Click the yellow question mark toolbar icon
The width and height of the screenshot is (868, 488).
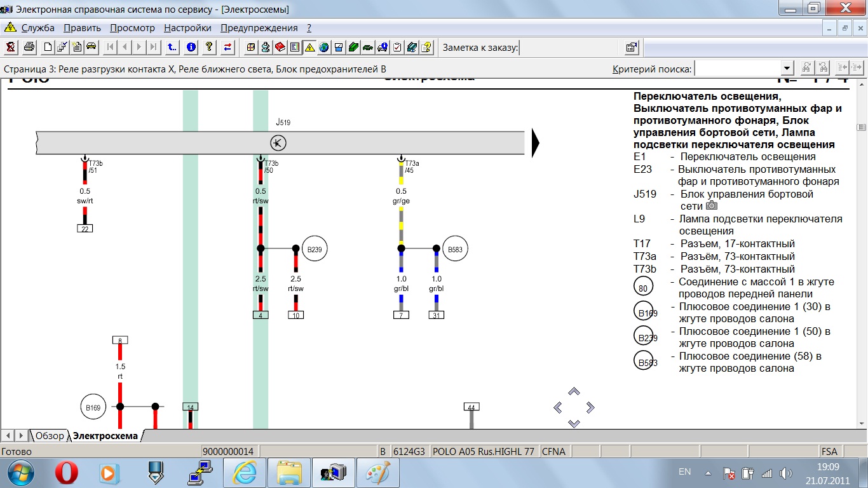(209, 47)
